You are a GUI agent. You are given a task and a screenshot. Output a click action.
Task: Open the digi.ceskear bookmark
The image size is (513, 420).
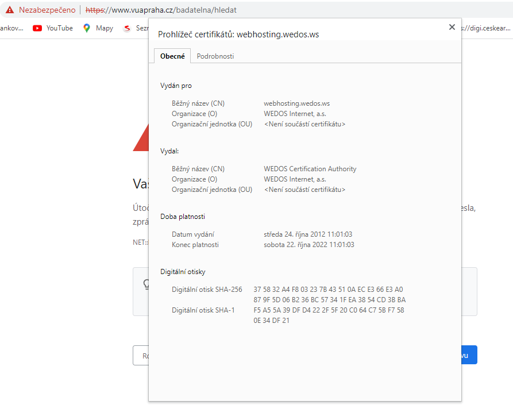pos(486,28)
